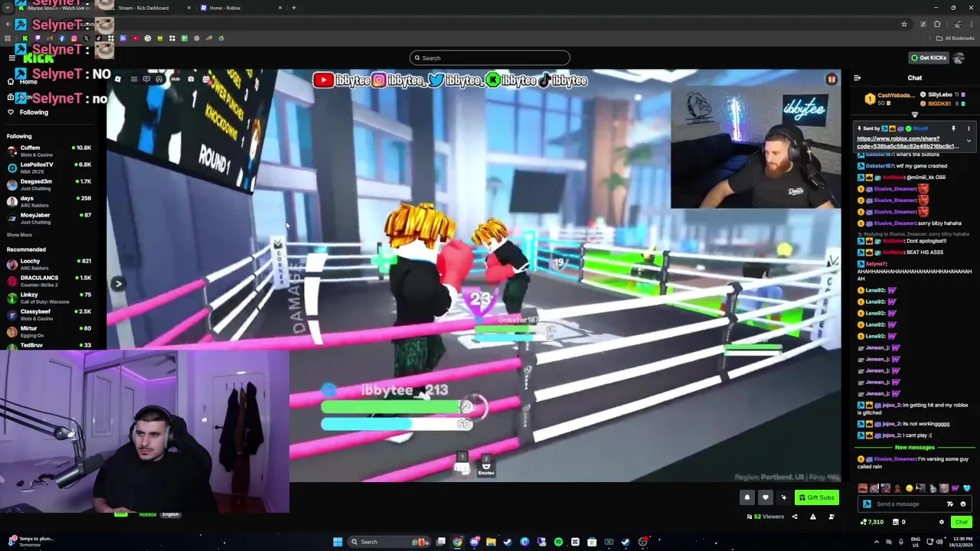
Task: Open Spotify from the taskbar
Action: pyautogui.click(x=558, y=542)
